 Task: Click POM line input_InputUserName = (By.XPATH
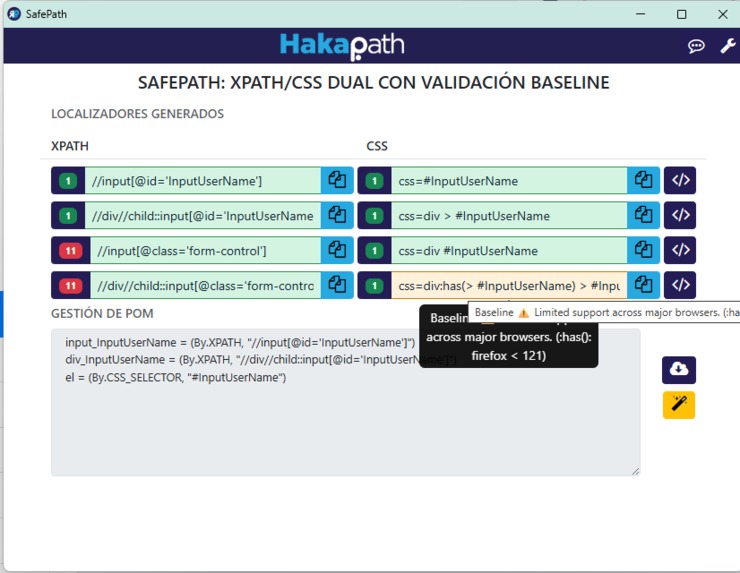240,342
